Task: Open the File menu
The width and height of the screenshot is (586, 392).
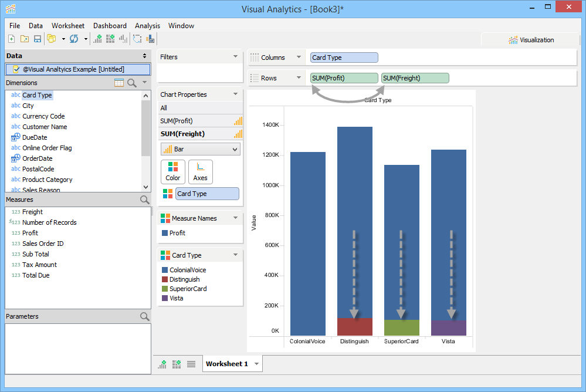Action: coord(15,26)
